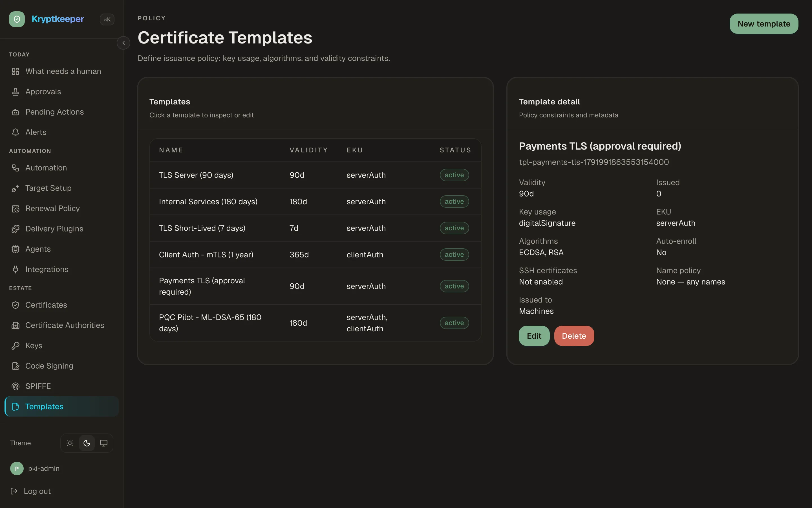Click the Approvals stamp icon

pyautogui.click(x=16, y=92)
